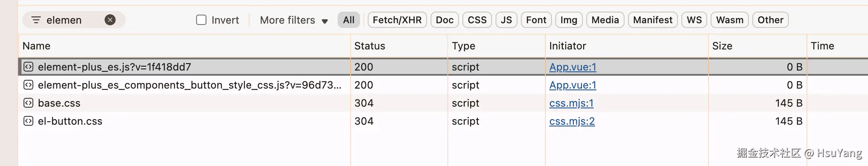Sort by the Name column header
The width and height of the screenshot is (868, 166).
pos(184,46)
